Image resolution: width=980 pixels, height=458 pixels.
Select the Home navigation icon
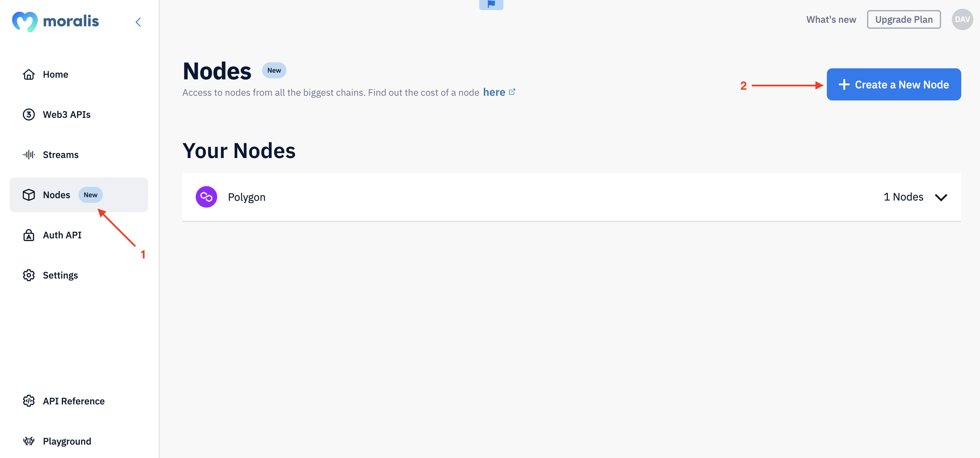[x=28, y=74]
